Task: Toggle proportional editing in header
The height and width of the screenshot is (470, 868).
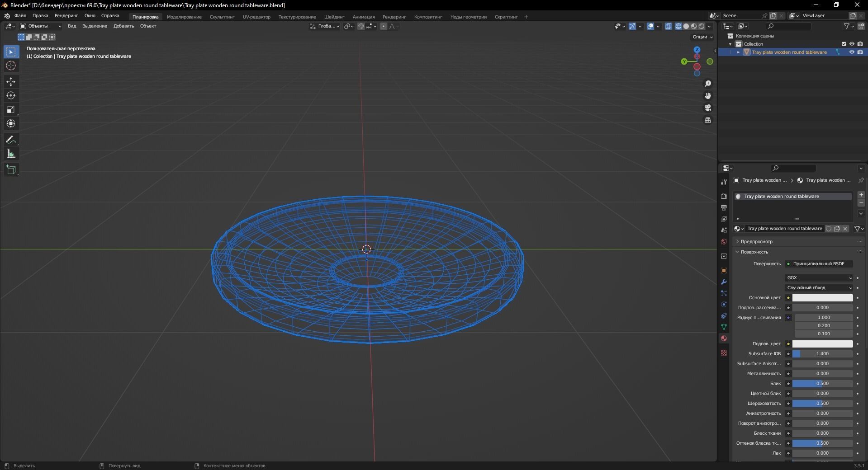Action: 384,26
